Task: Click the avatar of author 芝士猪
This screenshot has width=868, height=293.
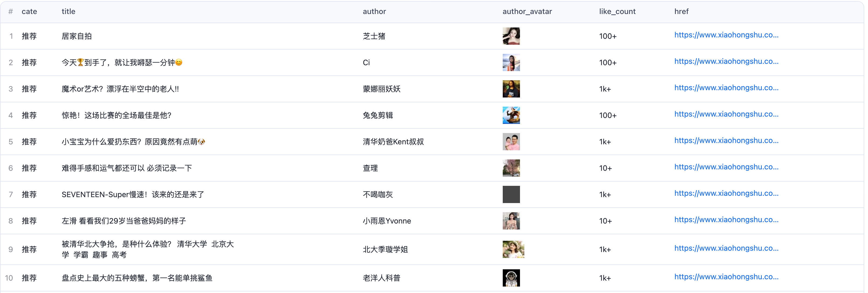Action: pyautogui.click(x=511, y=36)
